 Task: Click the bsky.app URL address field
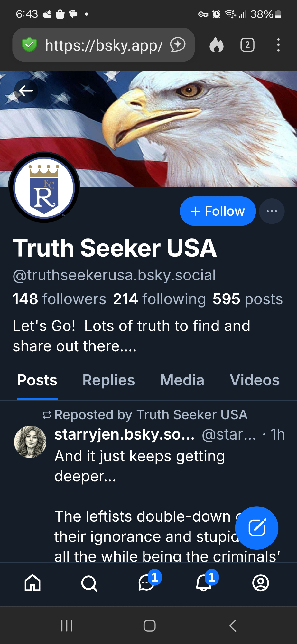coord(104,45)
